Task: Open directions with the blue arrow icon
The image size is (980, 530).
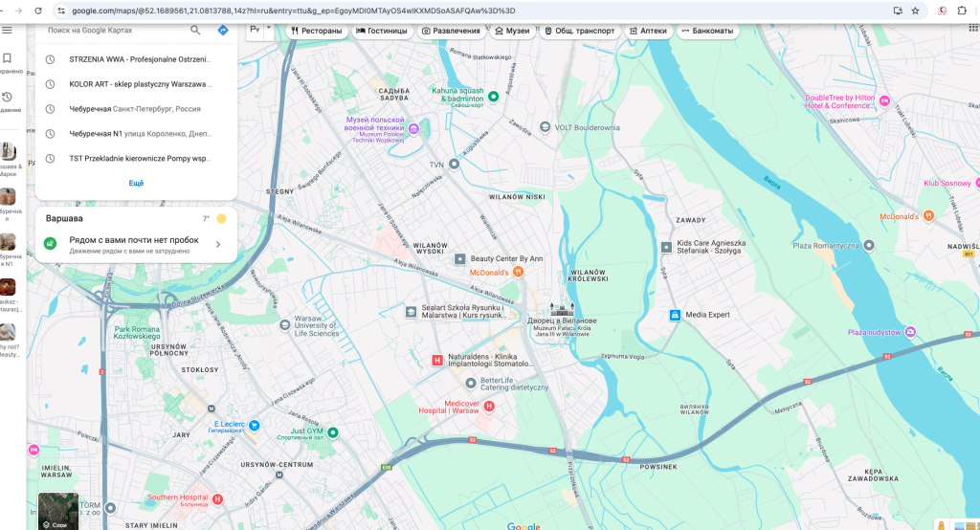Action: [x=223, y=31]
